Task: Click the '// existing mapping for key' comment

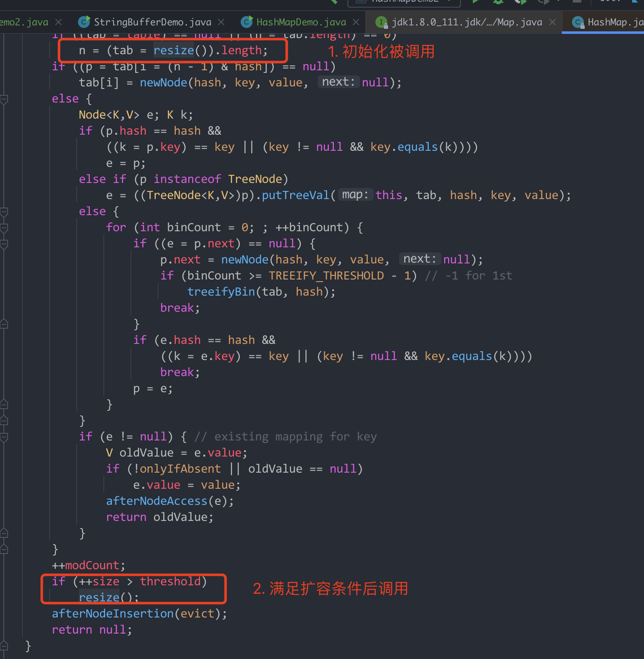Action: [286, 437]
